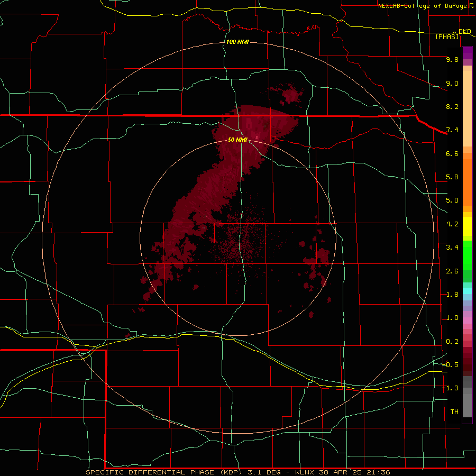Click the purple top segment of the color bar

467,53
